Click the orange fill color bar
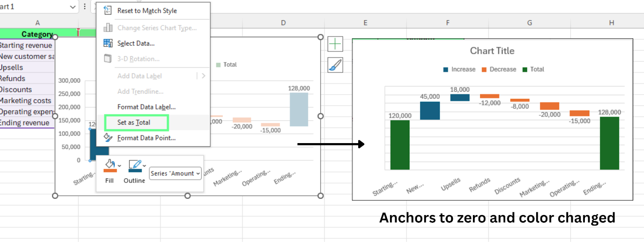 [110, 170]
